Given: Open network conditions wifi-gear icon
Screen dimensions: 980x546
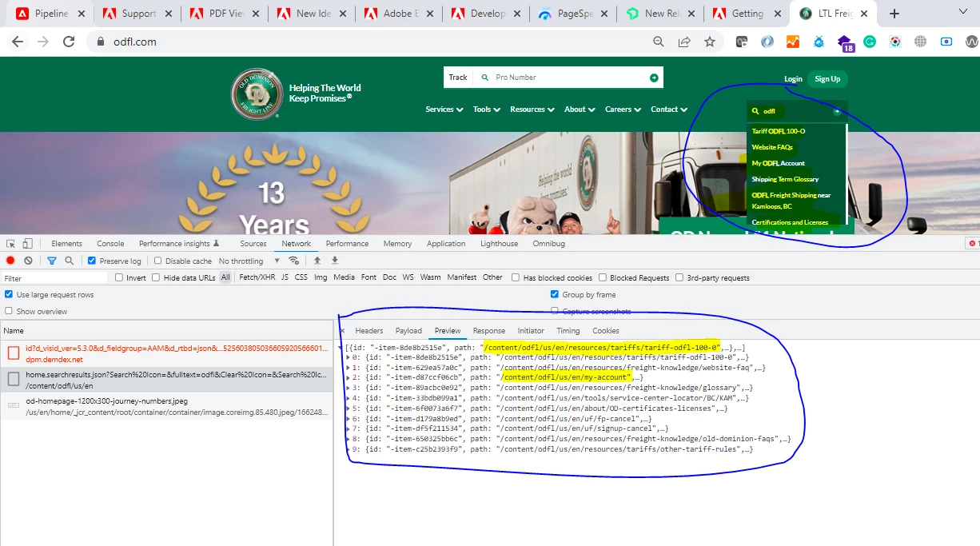Looking at the screenshot, I should (294, 261).
